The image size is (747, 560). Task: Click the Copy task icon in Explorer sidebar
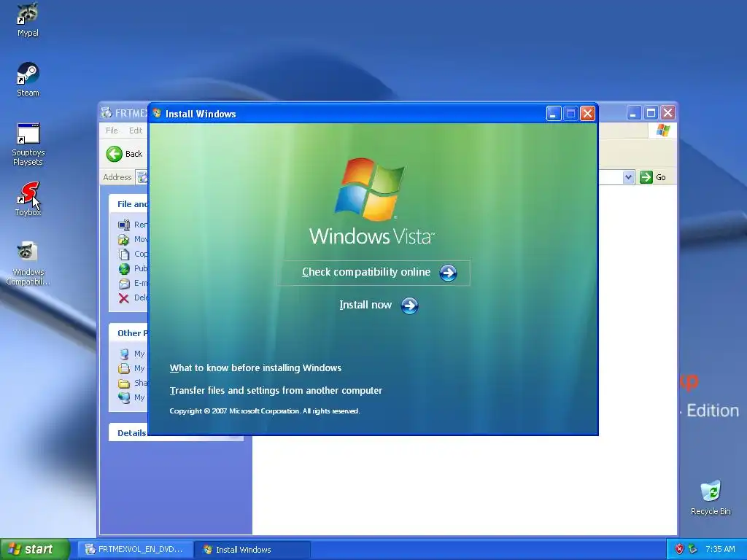tap(124, 254)
